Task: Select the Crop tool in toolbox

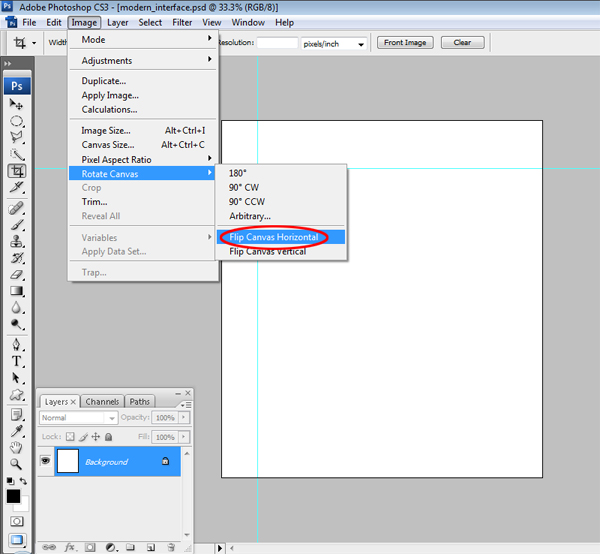Action: point(17,171)
